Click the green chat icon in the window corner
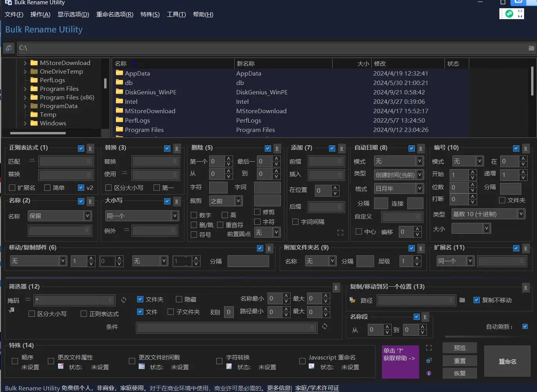537x392 pixels. click(x=509, y=14)
